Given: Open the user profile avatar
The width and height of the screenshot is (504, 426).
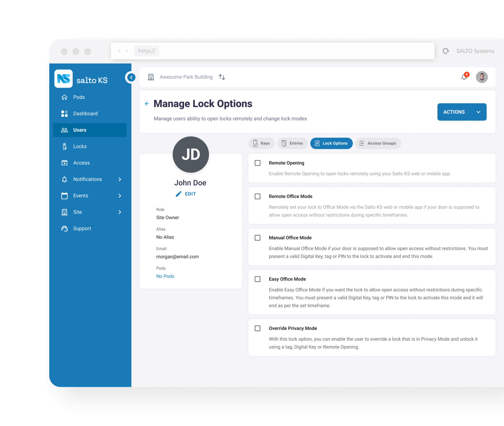Looking at the screenshot, I should coord(482,77).
